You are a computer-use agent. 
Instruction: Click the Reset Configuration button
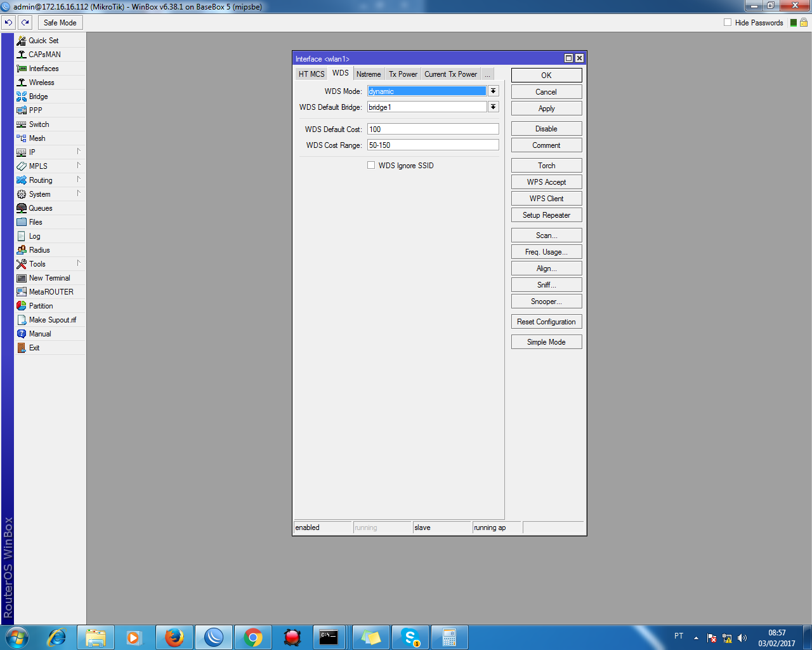[x=546, y=322]
